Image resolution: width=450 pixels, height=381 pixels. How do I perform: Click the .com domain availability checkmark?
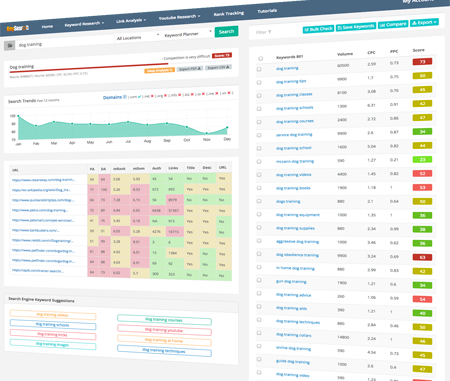[x=139, y=96]
